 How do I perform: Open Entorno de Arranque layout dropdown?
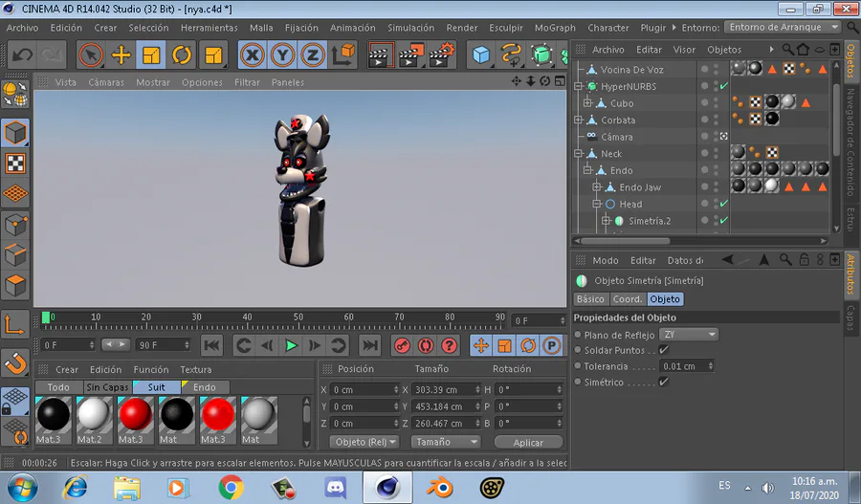click(783, 27)
